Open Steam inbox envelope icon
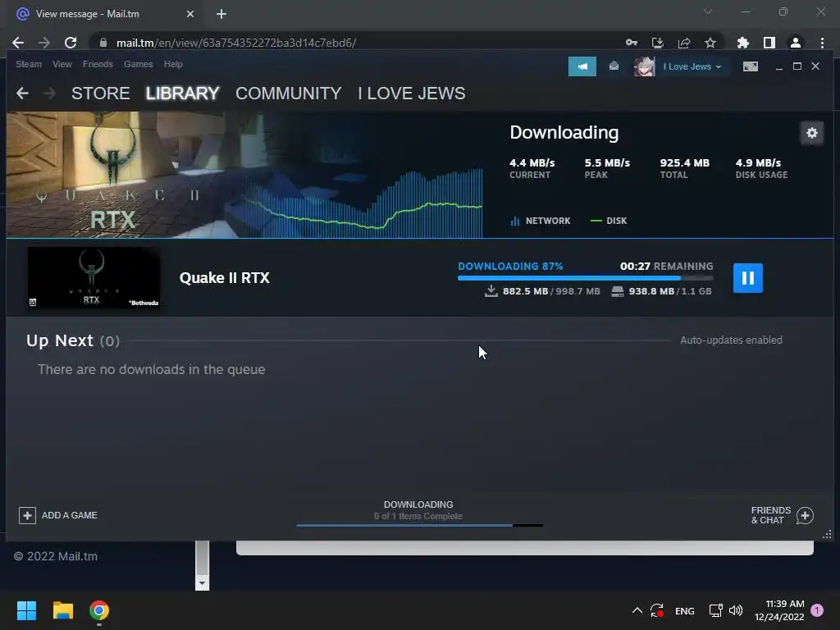The image size is (840, 630). tap(614, 66)
